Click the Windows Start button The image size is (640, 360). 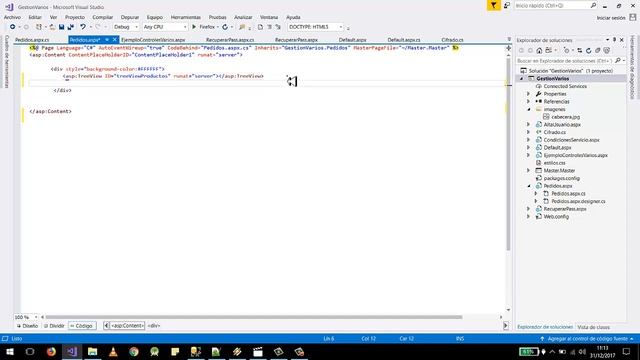point(10,351)
